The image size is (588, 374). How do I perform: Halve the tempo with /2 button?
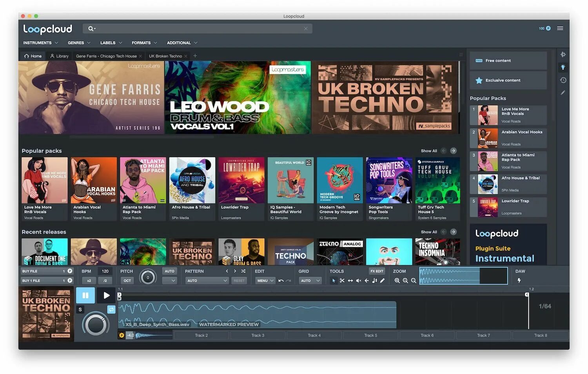coord(105,281)
